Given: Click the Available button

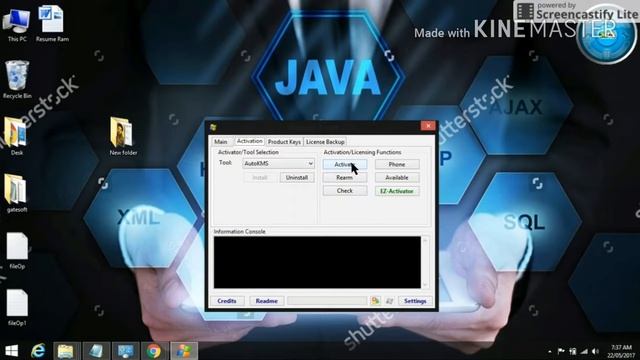Looking at the screenshot, I should click(397, 178).
